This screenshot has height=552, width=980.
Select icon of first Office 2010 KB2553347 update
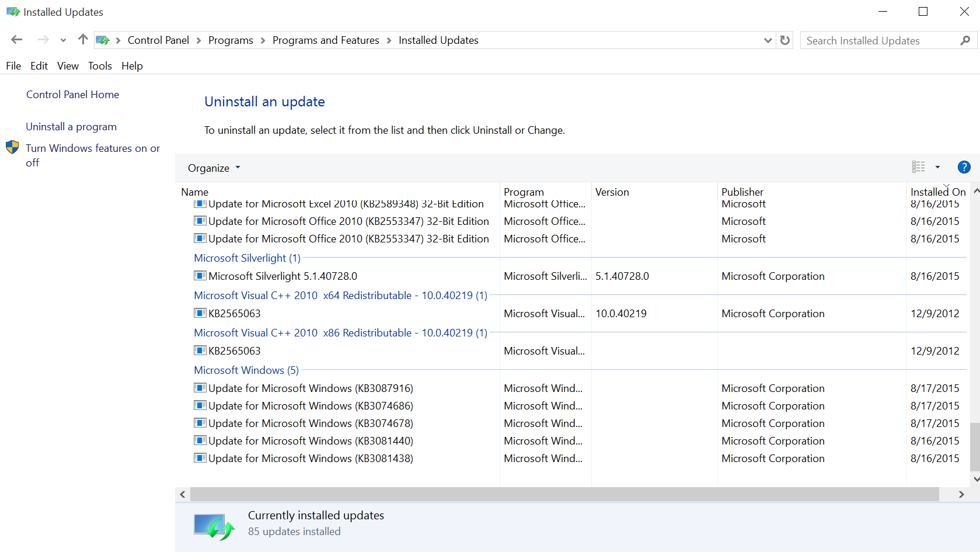pos(200,221)
